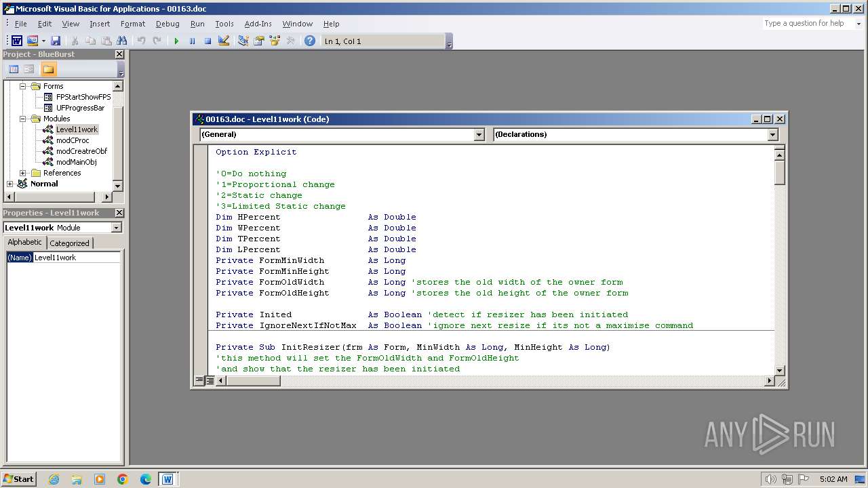Open the Insert menu
The image size is (868, 488).
click(x=100, y=24)
